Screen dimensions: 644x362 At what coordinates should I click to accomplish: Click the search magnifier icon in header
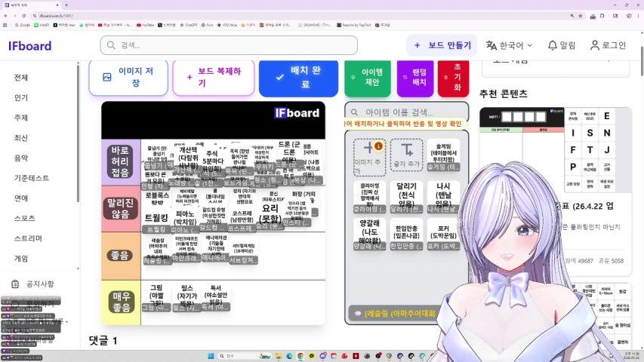111,45
